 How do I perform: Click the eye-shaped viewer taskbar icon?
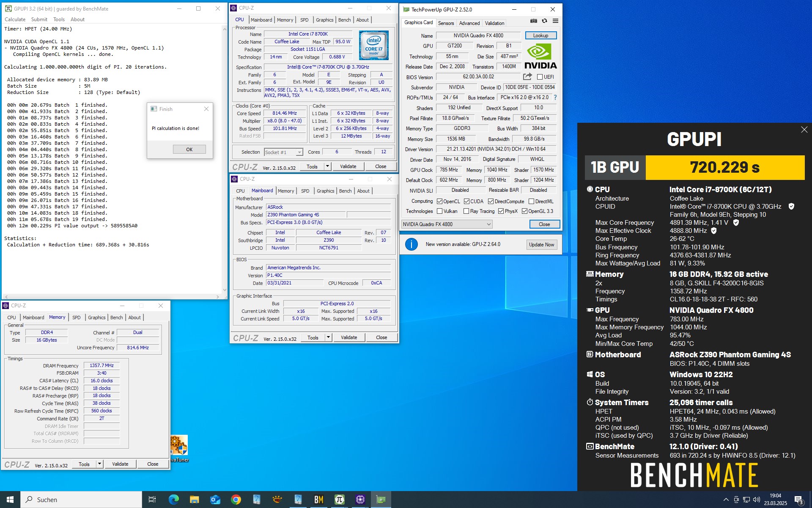tap(277, 500)
